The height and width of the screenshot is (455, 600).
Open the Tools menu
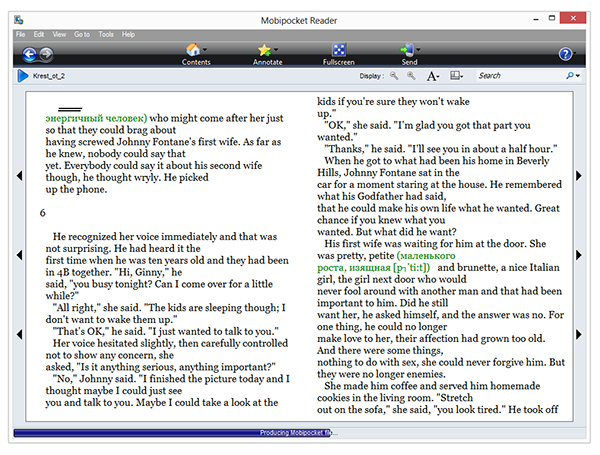click(104, 34)
